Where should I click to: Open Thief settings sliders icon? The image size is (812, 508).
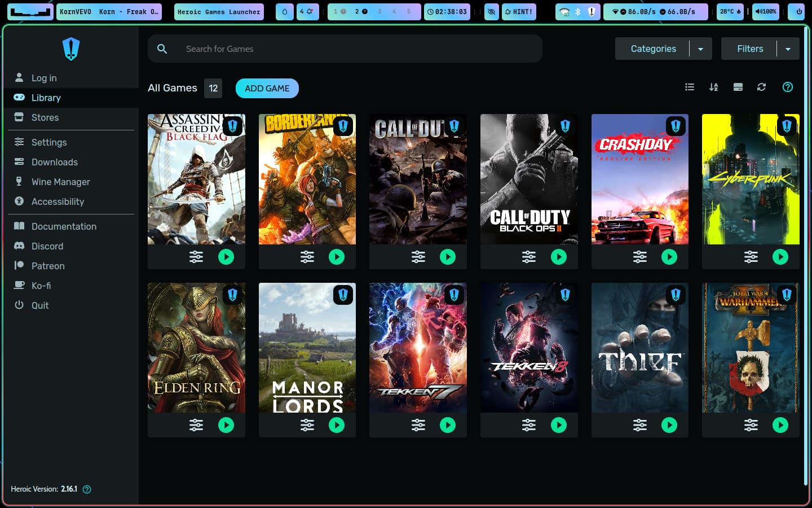click(640, 425)
